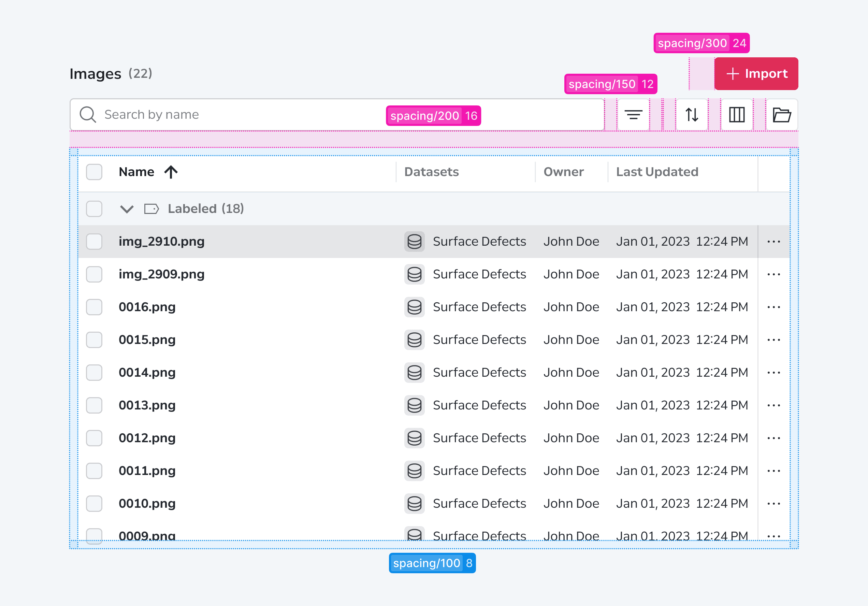
Task: Open the column layout icon
Action: coord(737,115)
